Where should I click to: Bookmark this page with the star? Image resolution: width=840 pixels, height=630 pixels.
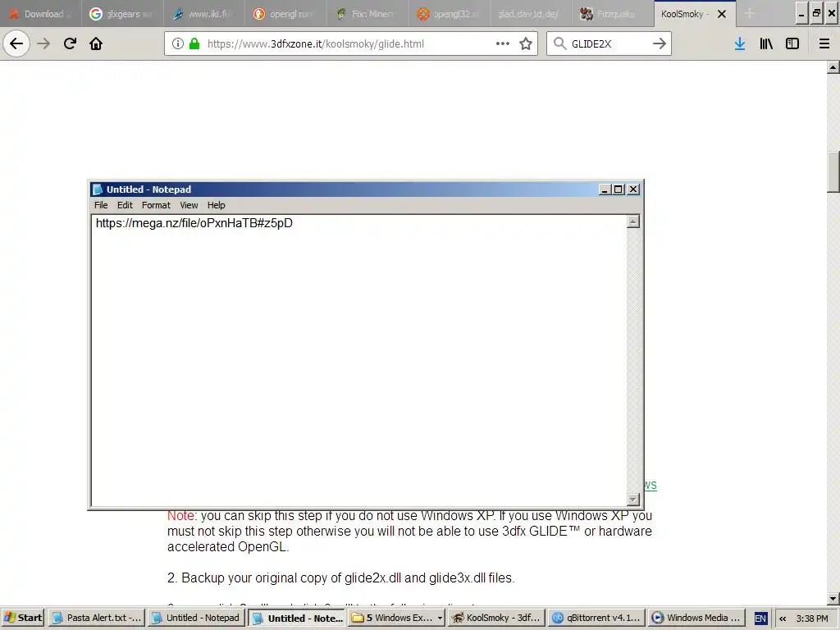[526, 43]
